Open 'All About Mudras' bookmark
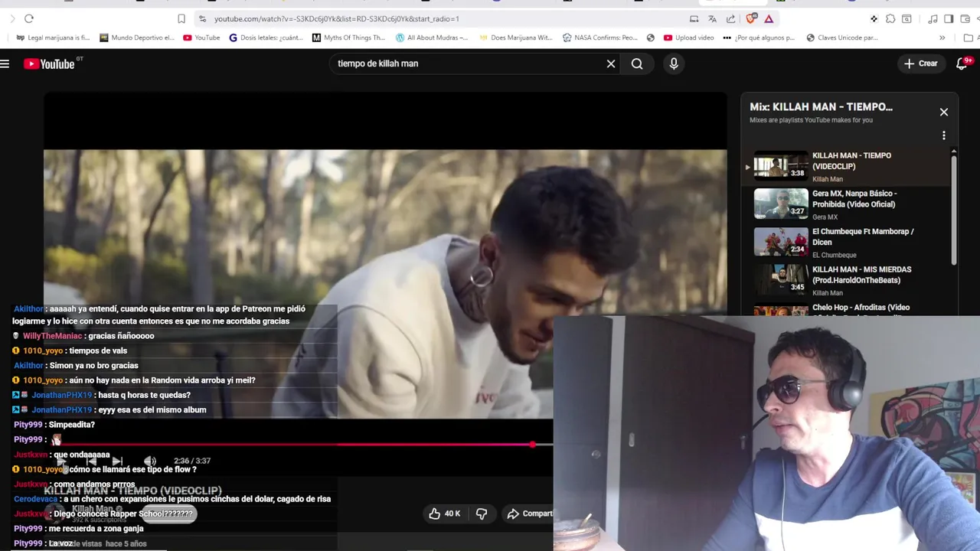Image resolution: width=980 pixels, height=551 pixels. [x=432, y=37]
